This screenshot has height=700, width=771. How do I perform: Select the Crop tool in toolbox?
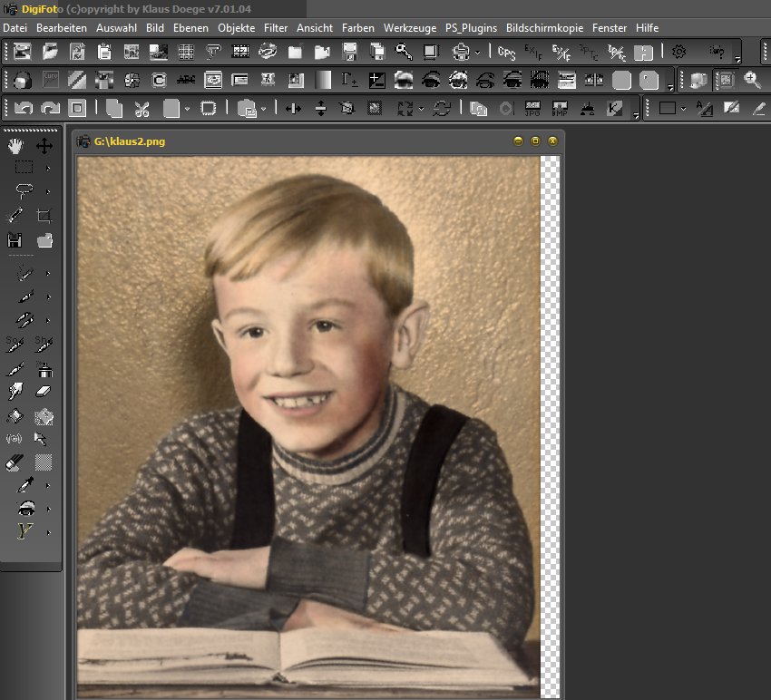44,216
